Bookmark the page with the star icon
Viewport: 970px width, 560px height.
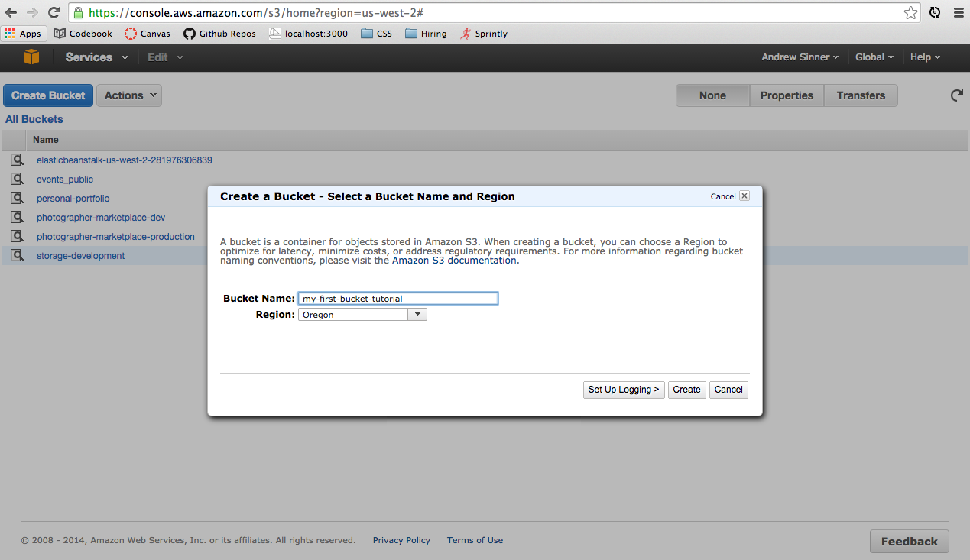coord(910,13)
